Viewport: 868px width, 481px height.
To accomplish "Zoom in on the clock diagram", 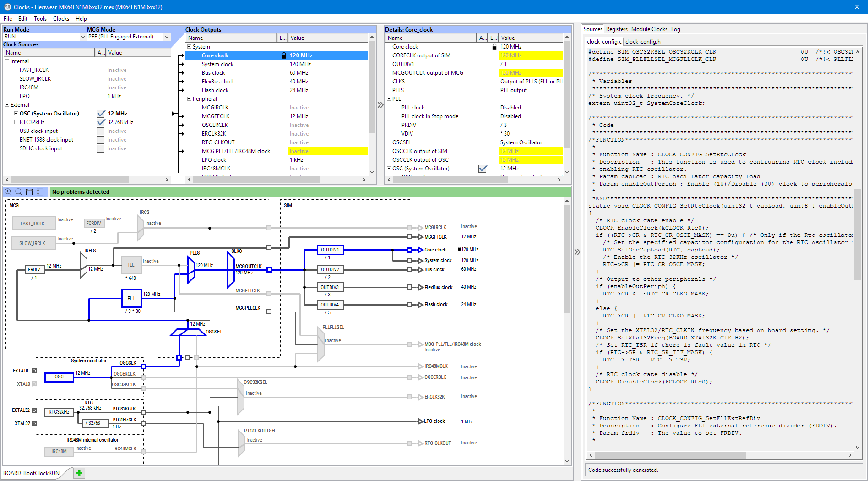I will tap(8, 192).
